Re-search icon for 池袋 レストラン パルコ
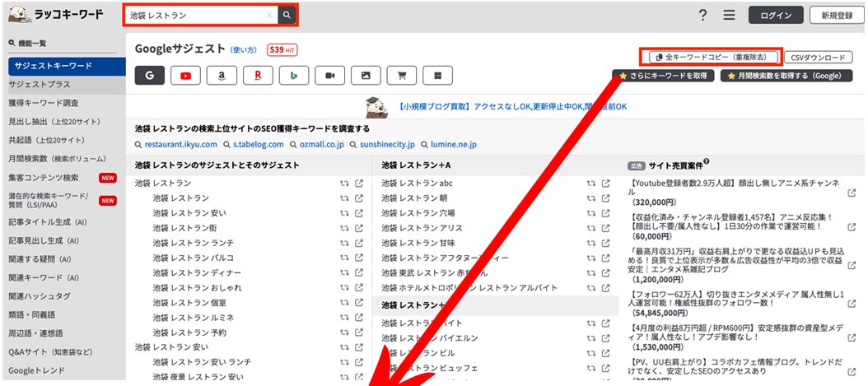The height and width of the screenshot is (386, 868). [x=344, y=258]
